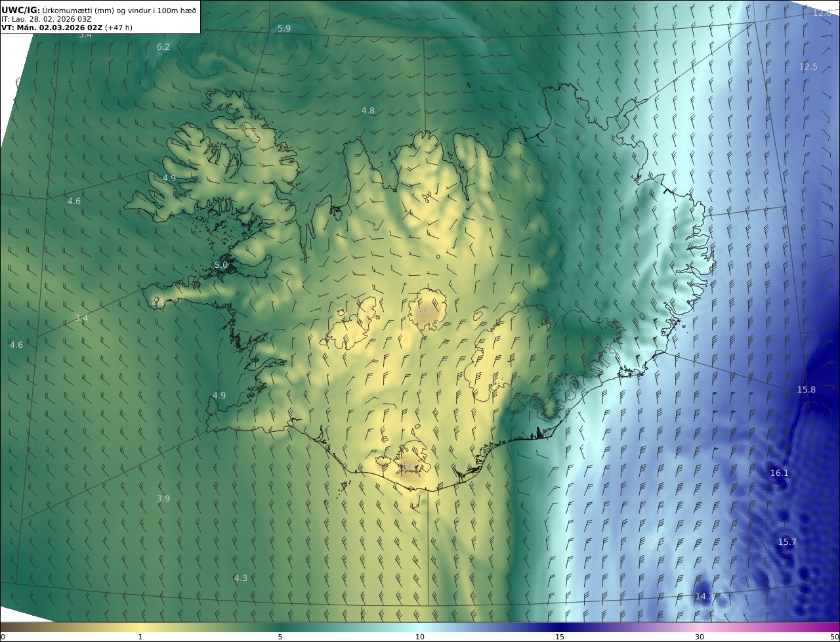This screenshot has height=642, width=840.
Task: Click the title 'UWC/IG: Úrkomumætti (mm) og vindur í 100m hæð'
Action: point(99,10)
